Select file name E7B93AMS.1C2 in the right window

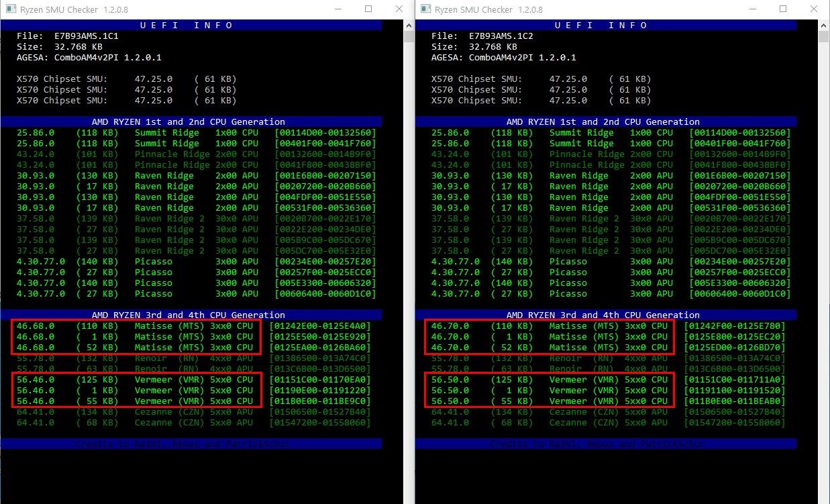pyautogui.click(x=501, y=36)
